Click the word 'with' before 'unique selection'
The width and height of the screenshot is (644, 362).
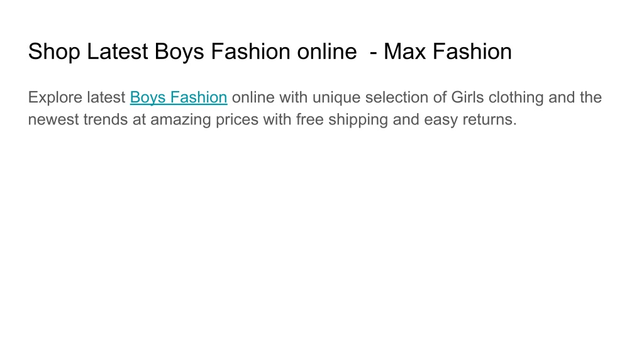(293, 97)
